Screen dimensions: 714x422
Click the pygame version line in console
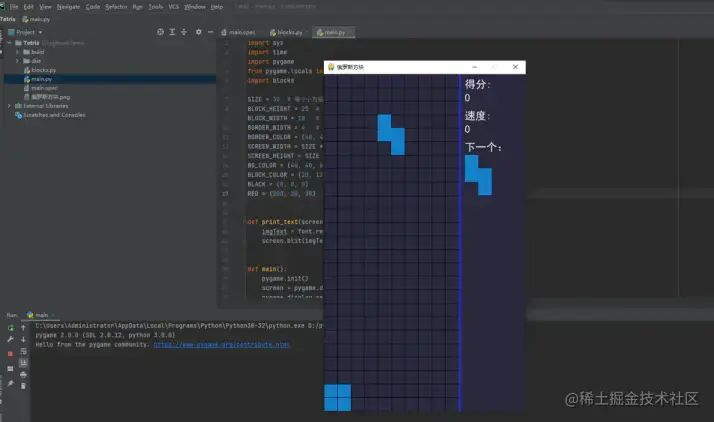[105, 335]
